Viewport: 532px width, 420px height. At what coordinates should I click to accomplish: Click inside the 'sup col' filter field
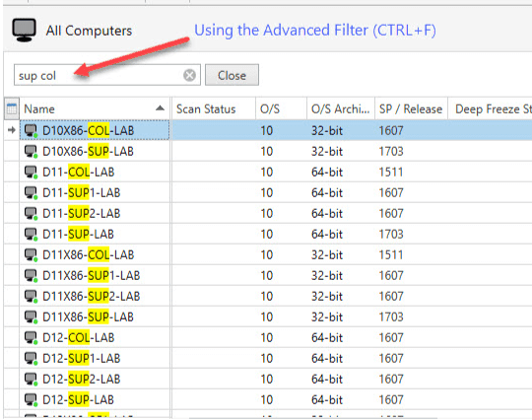pos(99,75)
